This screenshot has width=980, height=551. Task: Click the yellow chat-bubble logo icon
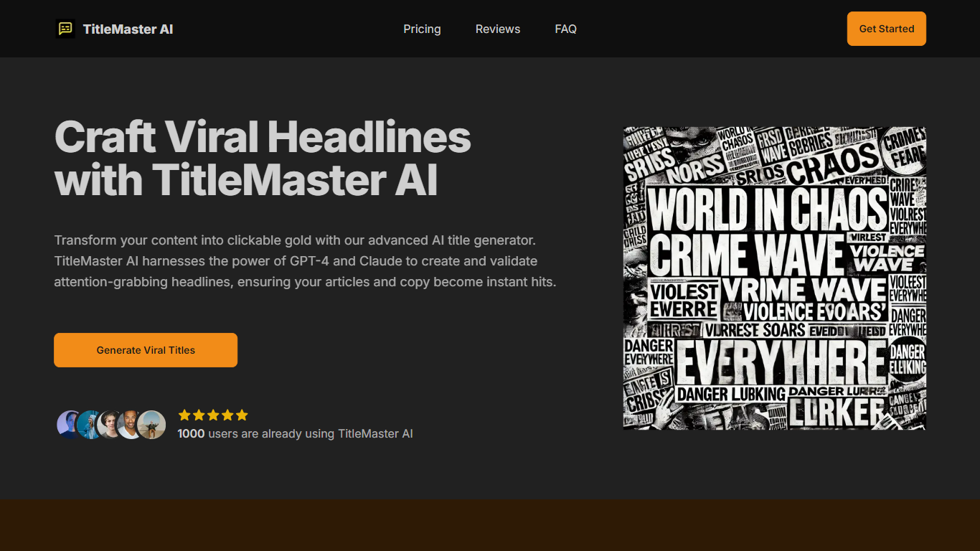pos(65,29)
